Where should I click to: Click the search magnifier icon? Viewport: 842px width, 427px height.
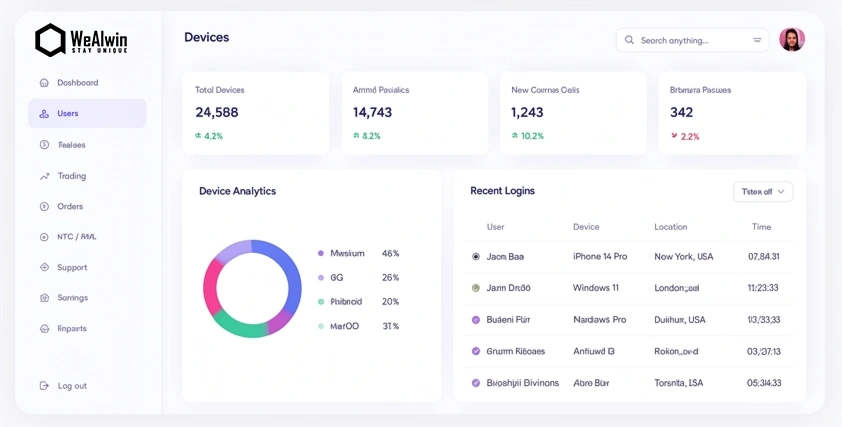coord(630,40)
